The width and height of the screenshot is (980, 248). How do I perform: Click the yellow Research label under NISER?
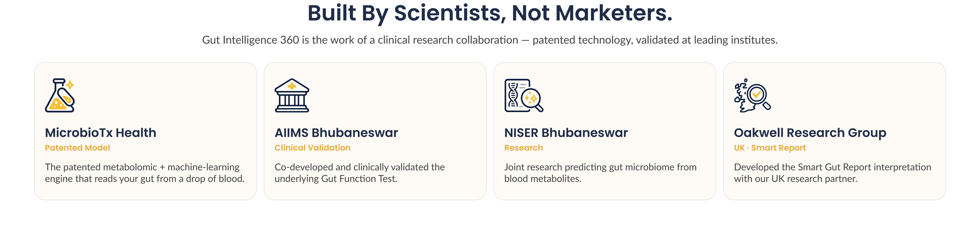pos(523,148)
